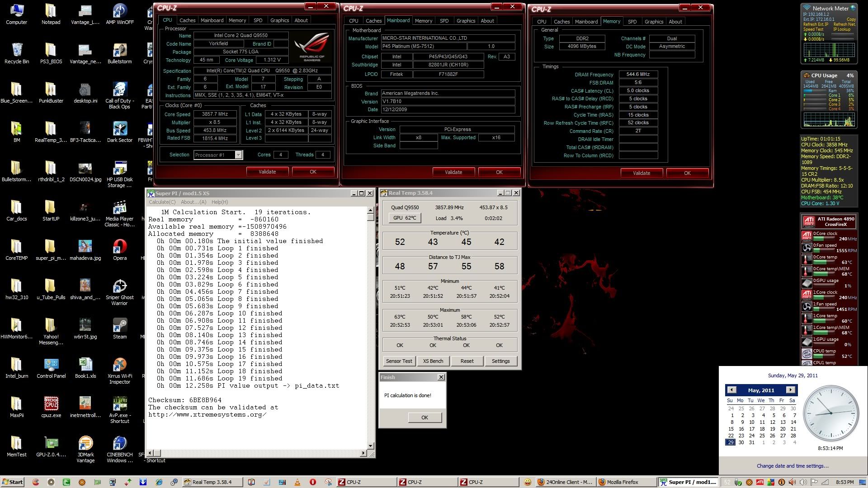This screenshot has height=488, width=868.
Task: Click Validate in CPU tab CPU-Z window
Action: tap(267, 172)
